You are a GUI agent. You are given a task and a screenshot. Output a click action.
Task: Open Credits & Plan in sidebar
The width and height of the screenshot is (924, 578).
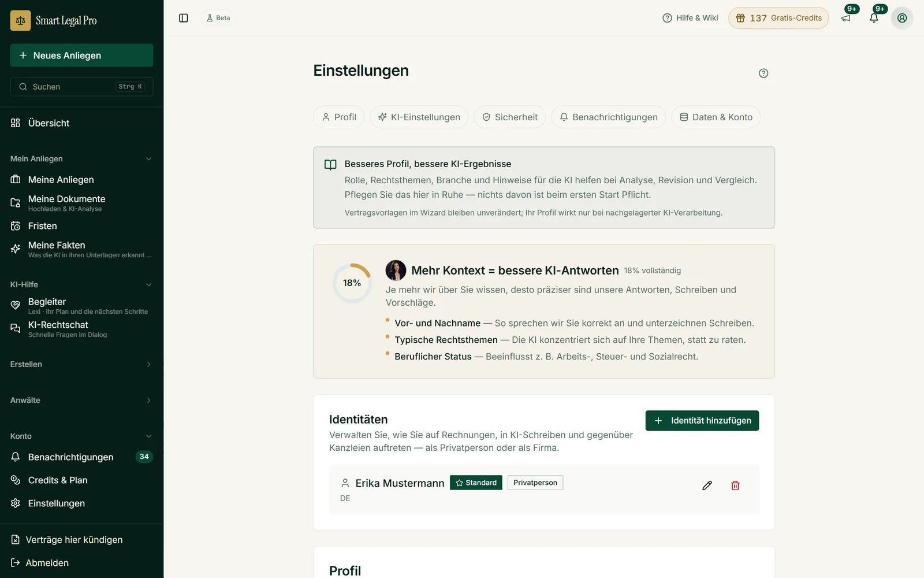point(81,480)
